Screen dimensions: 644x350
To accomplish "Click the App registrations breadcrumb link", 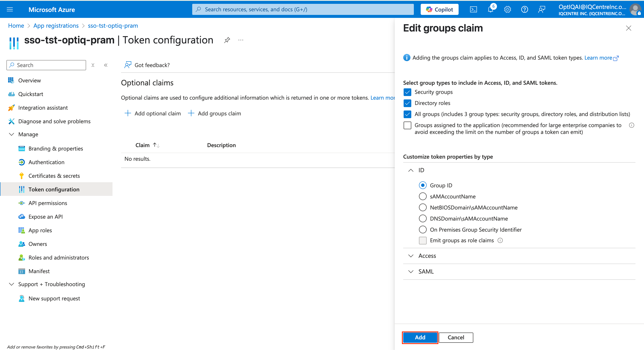I will point(56,26).
